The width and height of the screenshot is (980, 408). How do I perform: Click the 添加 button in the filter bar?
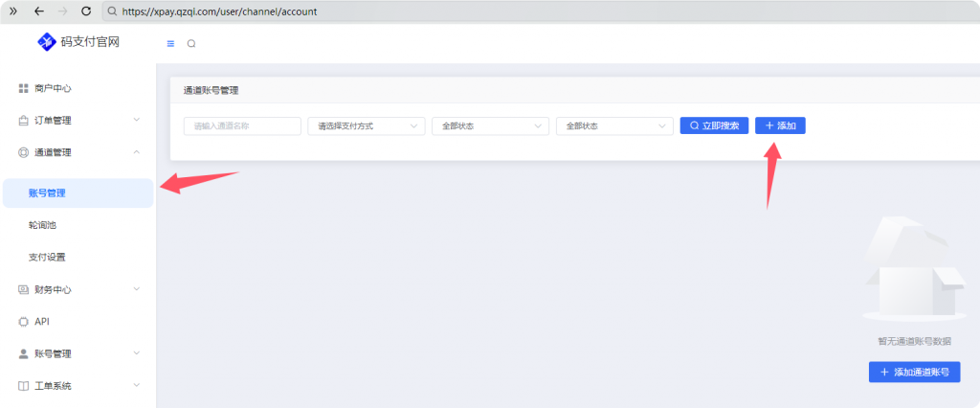click(x=780, y=125)
